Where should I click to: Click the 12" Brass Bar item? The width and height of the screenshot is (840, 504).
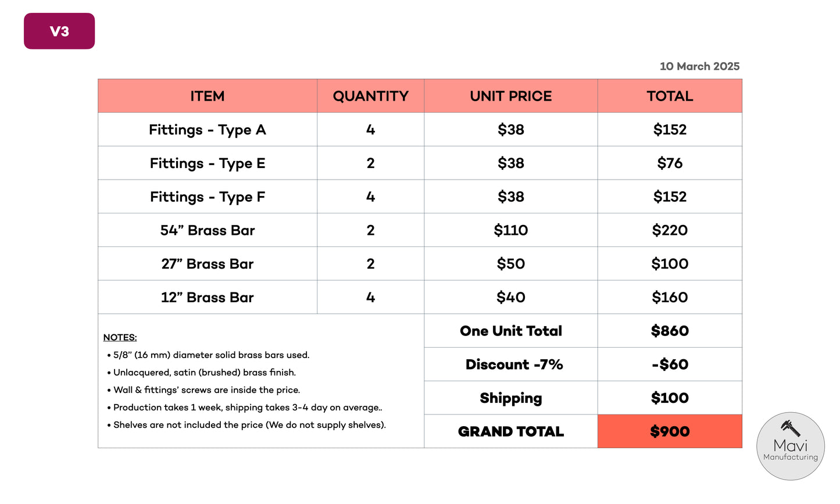(208, 298)
